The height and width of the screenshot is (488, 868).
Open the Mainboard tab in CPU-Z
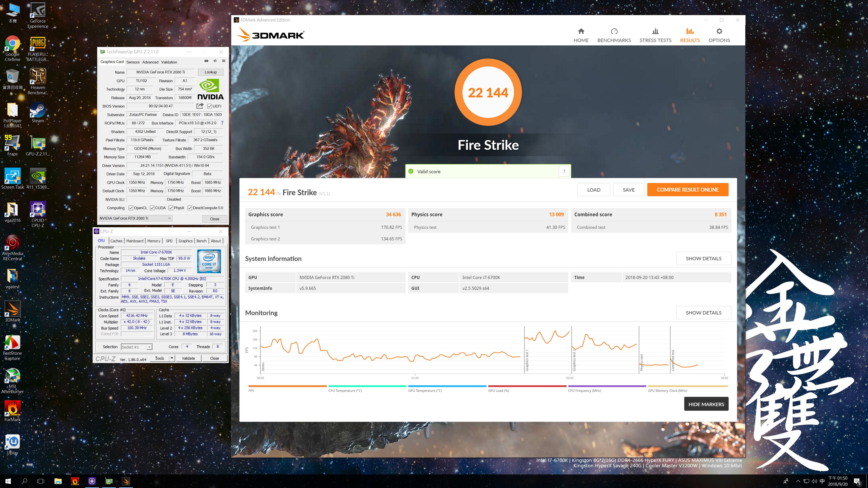pyautogui.click(x=135, y=241)
